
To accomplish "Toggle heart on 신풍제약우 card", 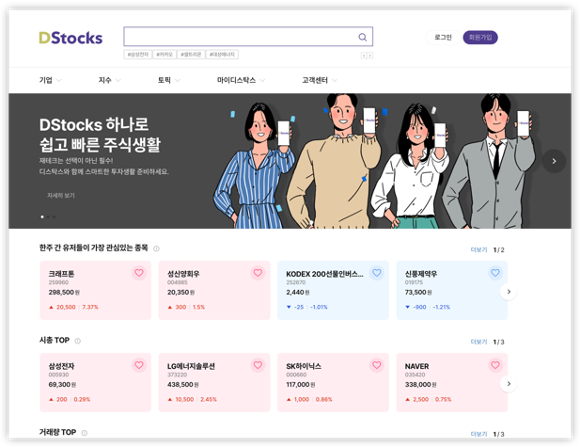I will (495, 273).
